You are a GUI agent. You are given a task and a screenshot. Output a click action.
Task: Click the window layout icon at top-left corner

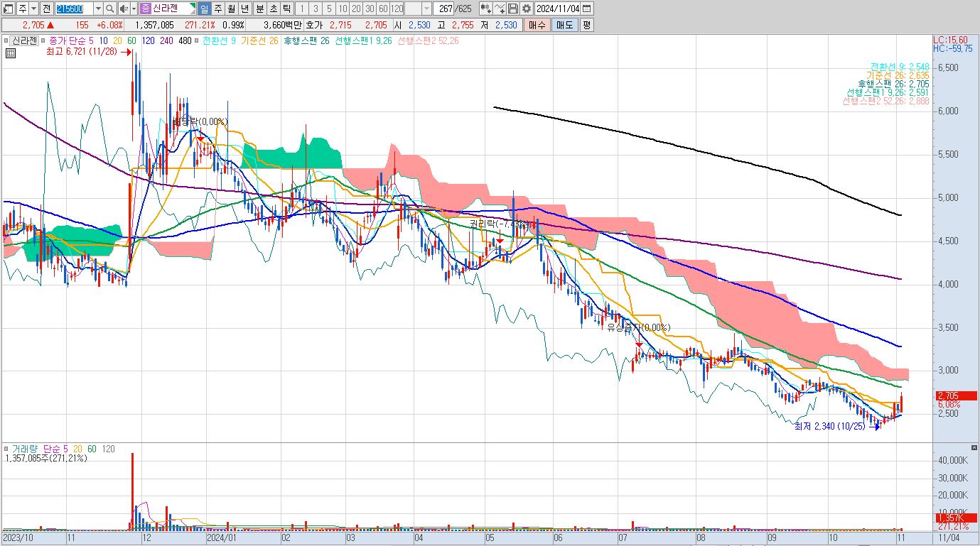9,9
